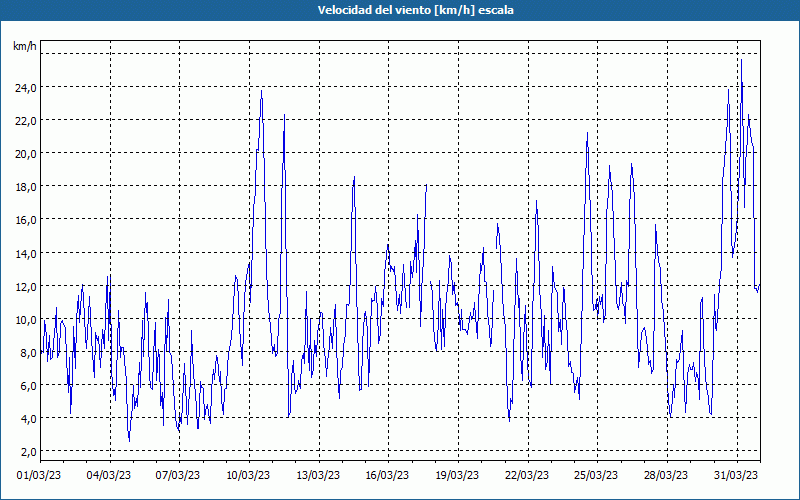Viewport: 800px width, 500px height.
Task: Click the 4,0 y-axis label
Action: click(29, 419)
